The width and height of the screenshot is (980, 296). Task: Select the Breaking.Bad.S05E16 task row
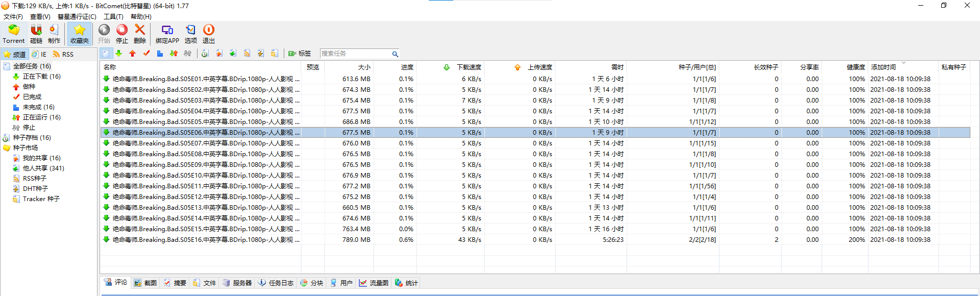[x=535, y=240]
